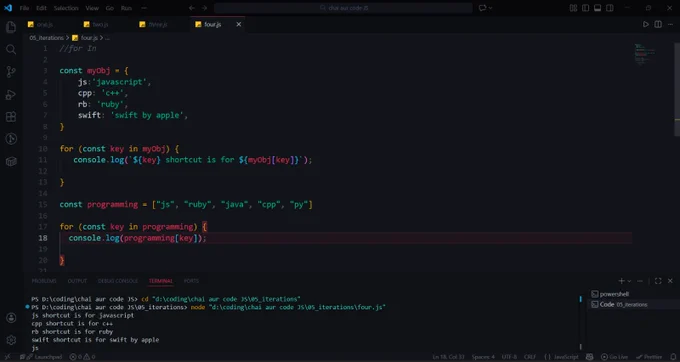
Task: Open the Search view in activity bar
Action: [11, 49]
